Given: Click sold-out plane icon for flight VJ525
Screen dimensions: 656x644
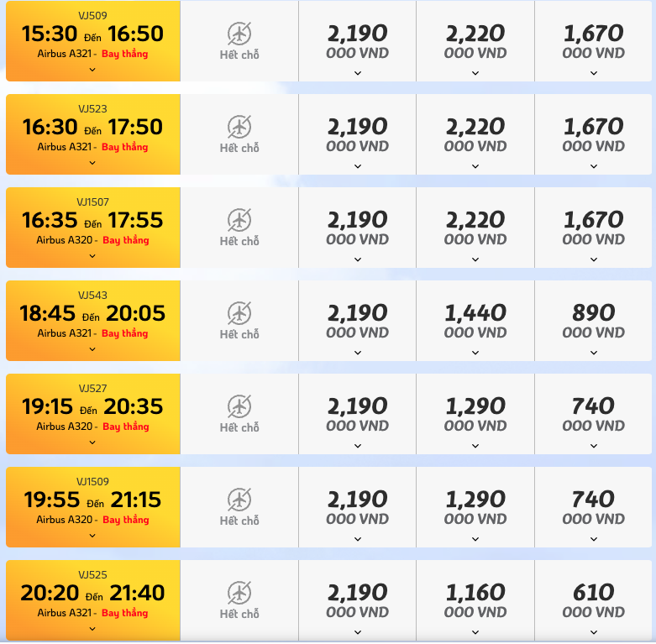Looking at the screenshot, I should pos(239,593).
